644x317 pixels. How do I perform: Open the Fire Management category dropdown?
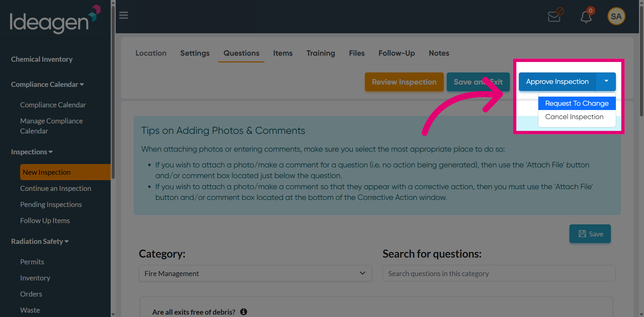(x=255, y=273)
